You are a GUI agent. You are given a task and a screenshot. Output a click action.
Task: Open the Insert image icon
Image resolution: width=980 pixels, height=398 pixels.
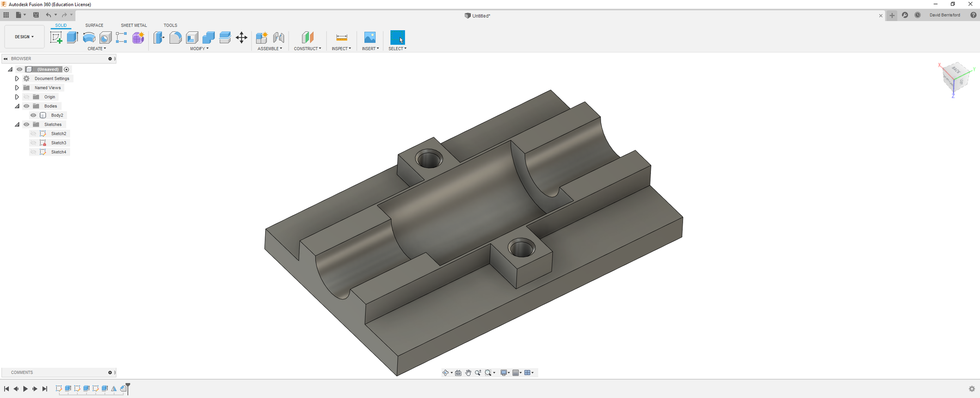tap(370, 38)
